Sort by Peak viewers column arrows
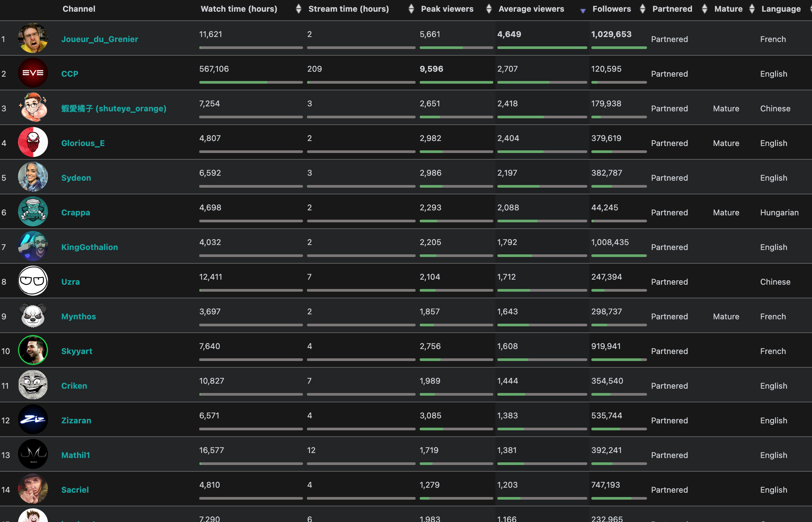Viewport: 812px width, 522px height. click(489, 9)
